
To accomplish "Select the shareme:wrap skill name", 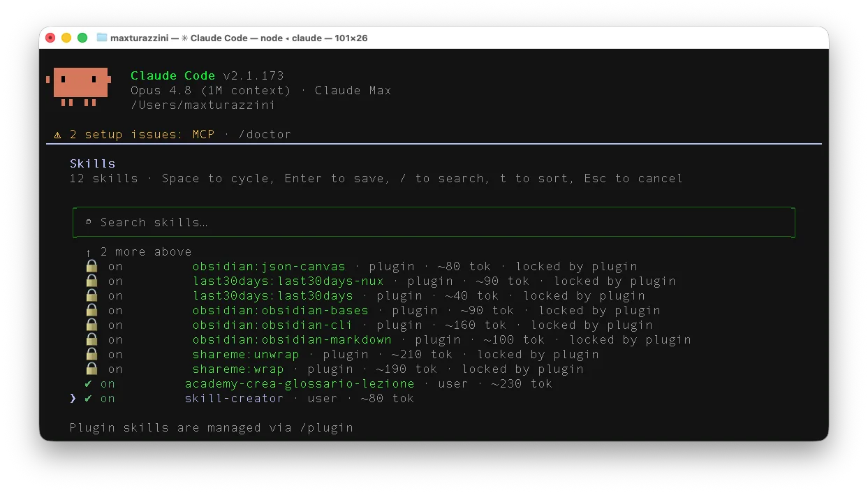I will 238,369.
